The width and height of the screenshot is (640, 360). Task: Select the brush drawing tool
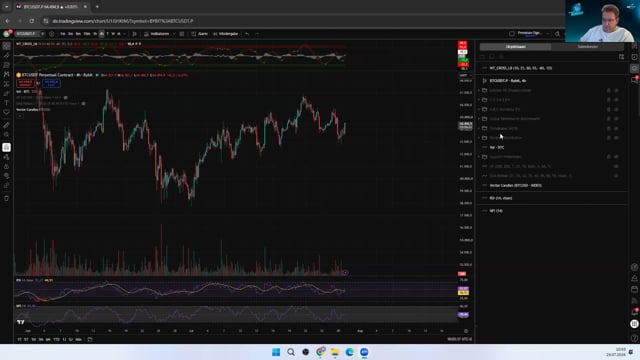(x=7, y=93)
